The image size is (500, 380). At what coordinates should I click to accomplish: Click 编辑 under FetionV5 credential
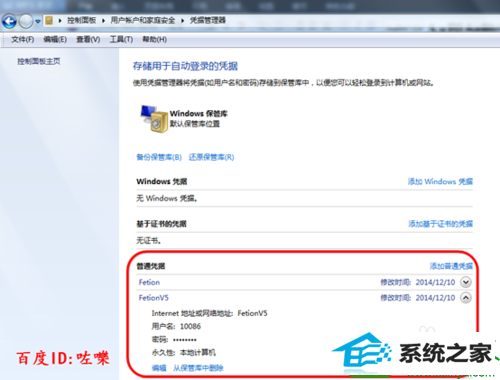159,368
